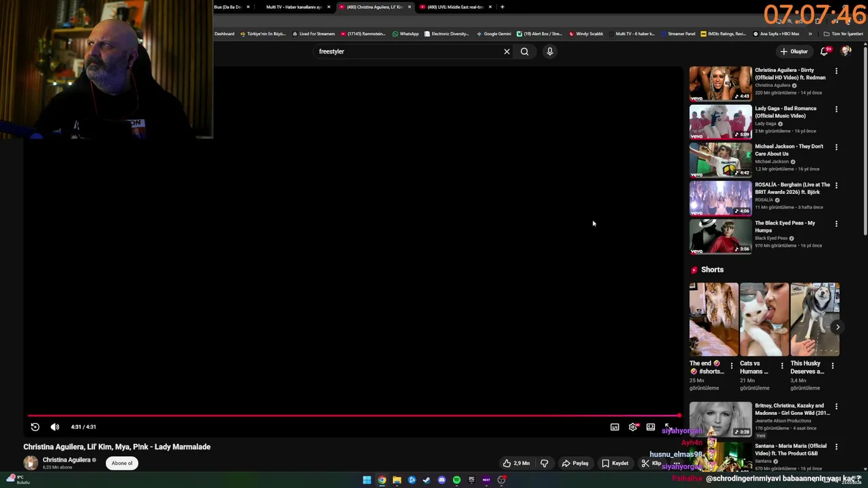868x488 pixels.
Task: Exit fullscreen view with the arrows icon
Action: (667, 426)
